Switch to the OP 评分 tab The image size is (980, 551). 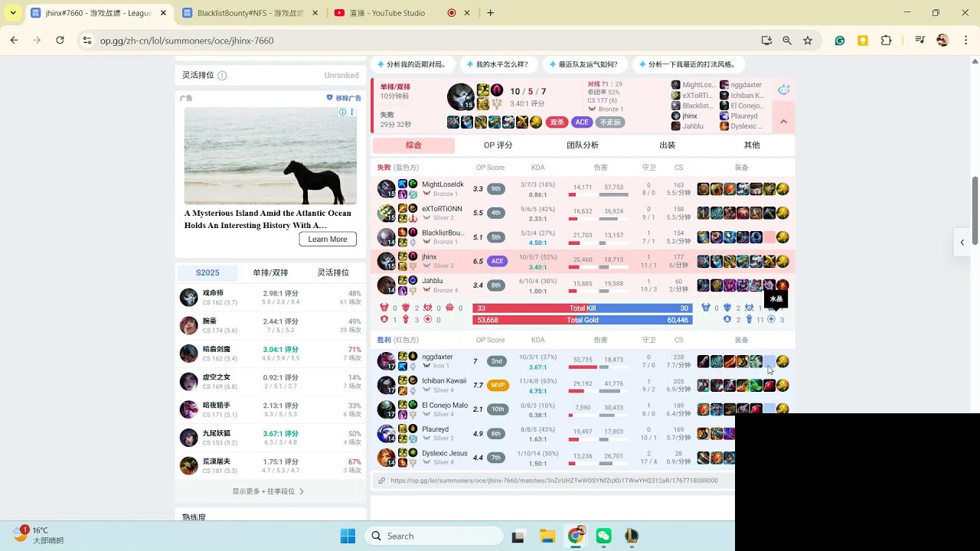[x=498, y=145]
